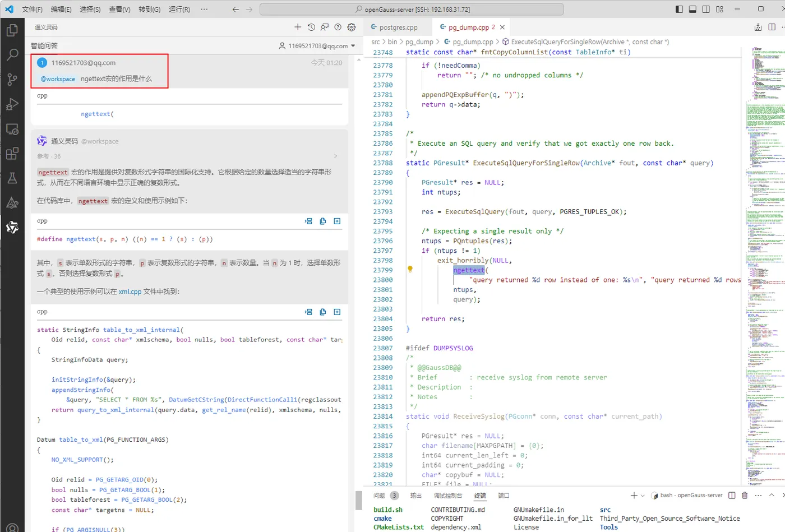
Task: Open the 查看(V) menu
Action: click(x=119, y=9)
